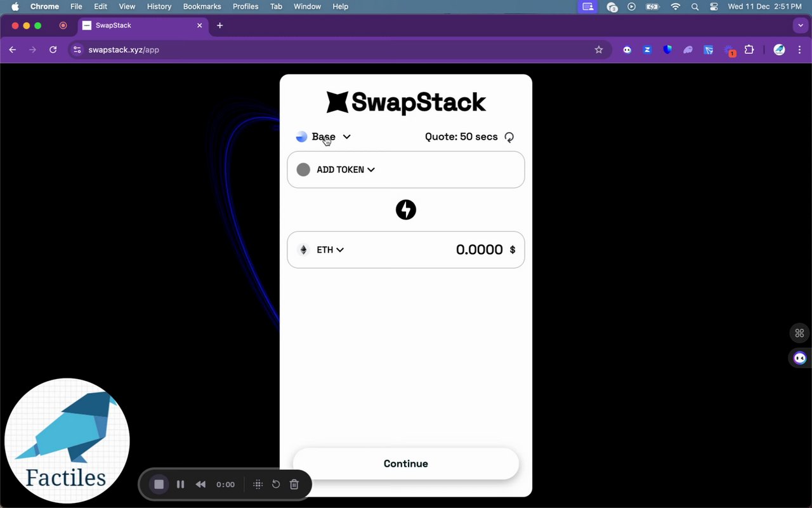Image resolution: width=812 pixels, height=508 pixels.
Task: Click the recording timer 0:00
Action: coord(225,485)
